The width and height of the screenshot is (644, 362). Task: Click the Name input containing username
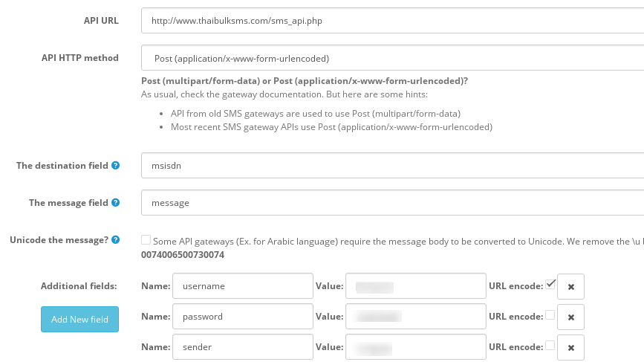coord(242,285)
